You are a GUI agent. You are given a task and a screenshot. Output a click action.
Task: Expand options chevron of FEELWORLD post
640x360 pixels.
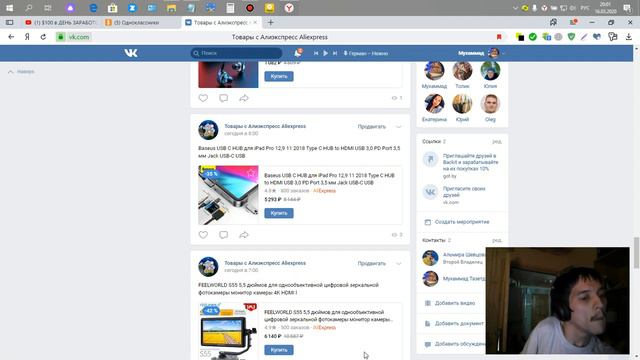click(399, 263)
